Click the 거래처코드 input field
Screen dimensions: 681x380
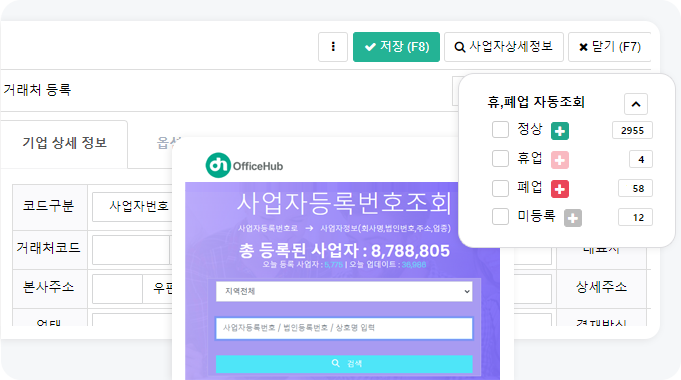[131, 250]
